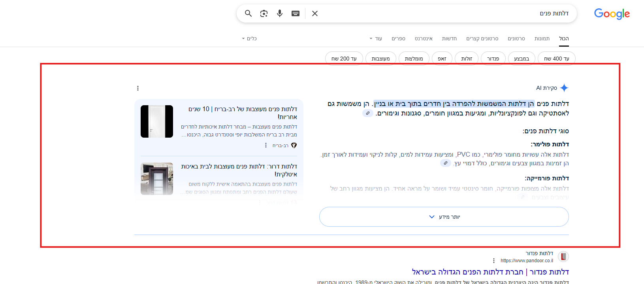Switch to the תמונות images tab
Viewport: 644px width, 284px height.
542,39
